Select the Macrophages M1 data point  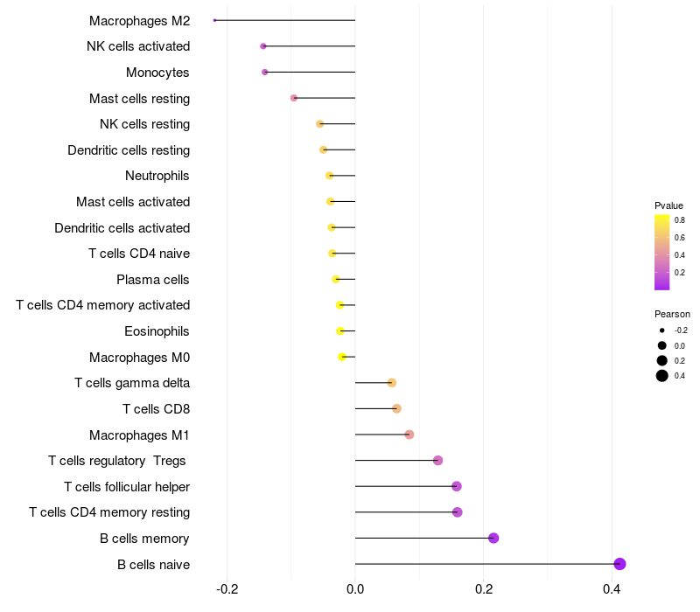409,435
